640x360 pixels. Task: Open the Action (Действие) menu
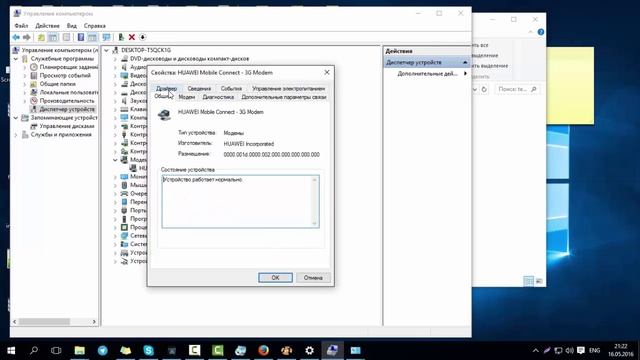(x=47, y=26)
